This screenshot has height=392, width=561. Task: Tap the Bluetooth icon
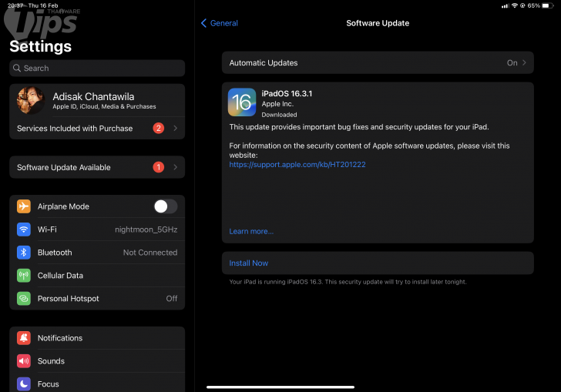(x=24, y=253)
